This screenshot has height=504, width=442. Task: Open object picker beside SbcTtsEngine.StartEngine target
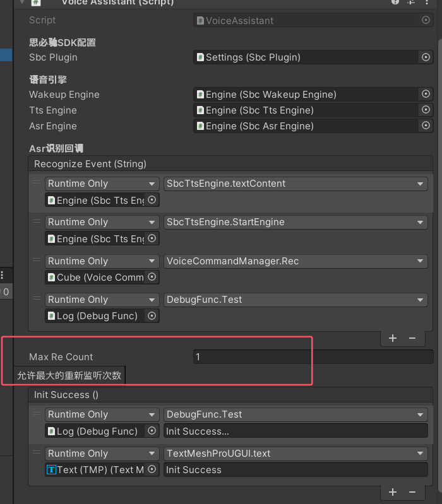152,238
